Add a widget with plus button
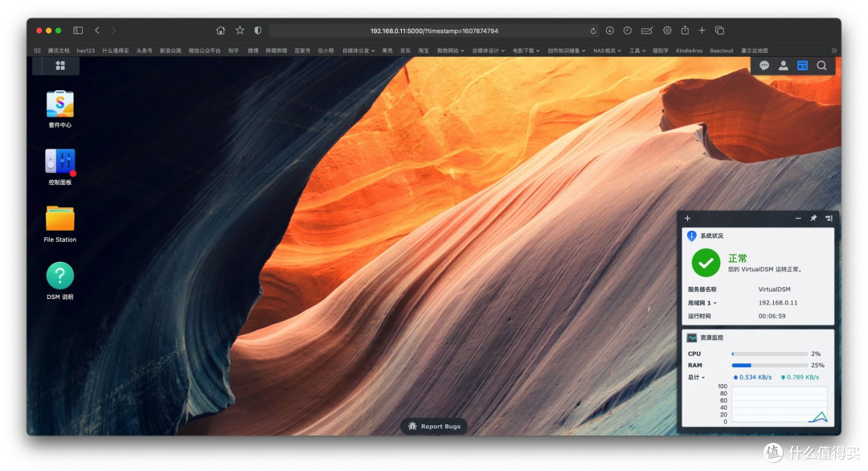 point(687,219)
